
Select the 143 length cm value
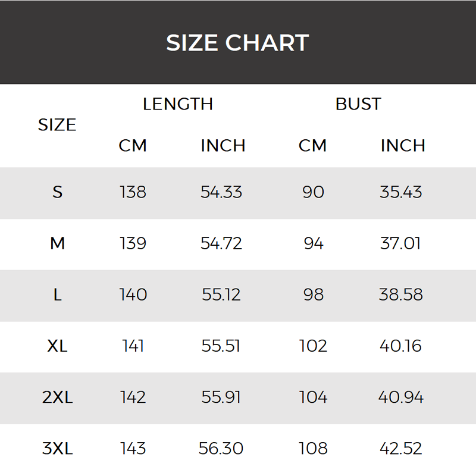[x=133, y=448]
